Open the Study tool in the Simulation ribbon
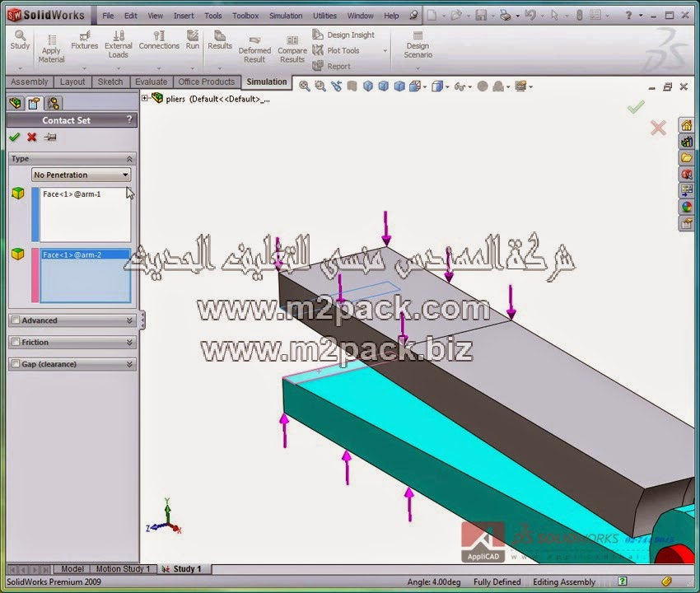 [x=20, y=40]
